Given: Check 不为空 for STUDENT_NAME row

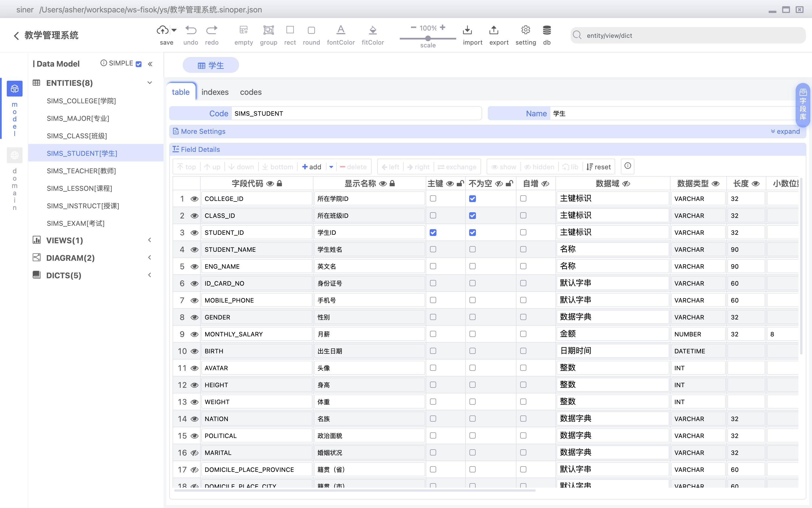Looking at the screenshot, I should [473, 249].
